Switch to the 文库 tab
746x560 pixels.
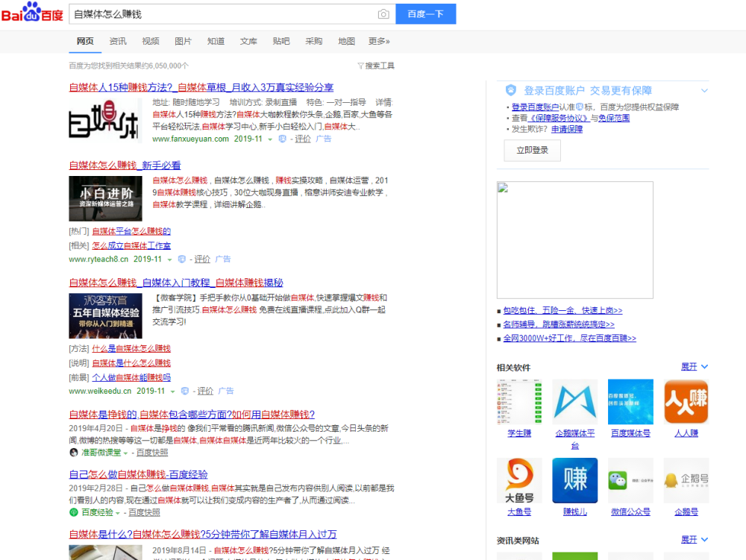(248, 41)
